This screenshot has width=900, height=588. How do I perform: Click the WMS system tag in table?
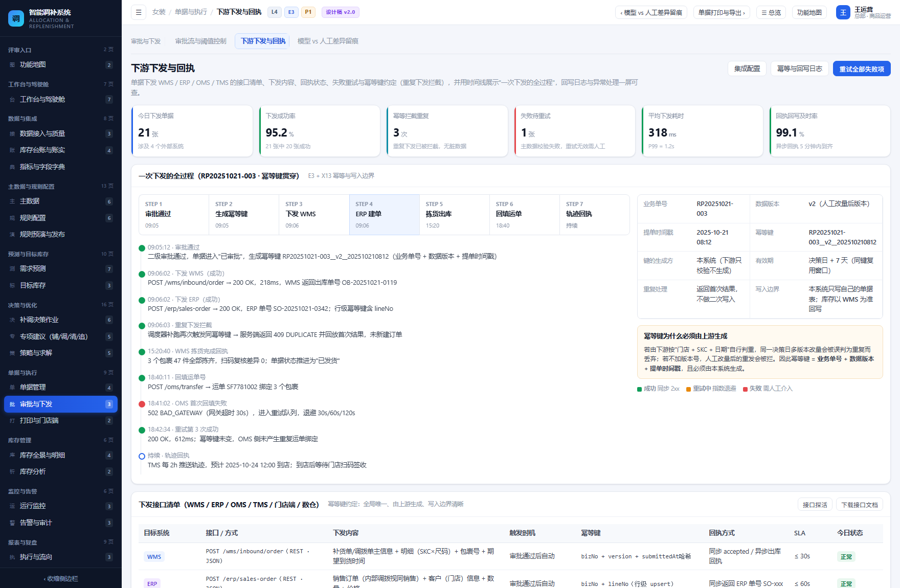click(x=154, y=557)
